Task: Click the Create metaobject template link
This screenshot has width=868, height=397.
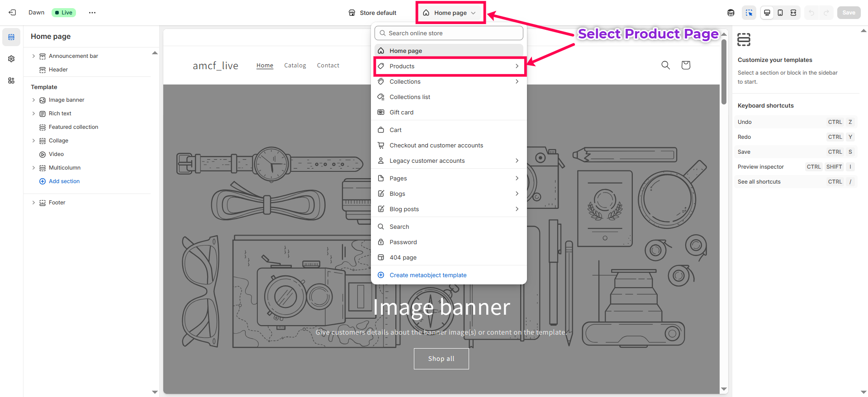Action: tap(428, 275)
